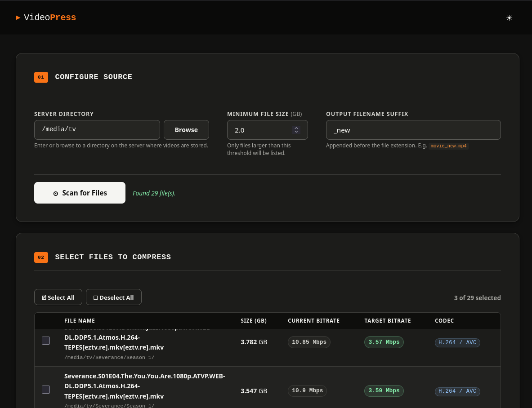The height and width of the screenshot is (408, 532).
Task: Click the orange 01 step badge
Action: point(41,77)
